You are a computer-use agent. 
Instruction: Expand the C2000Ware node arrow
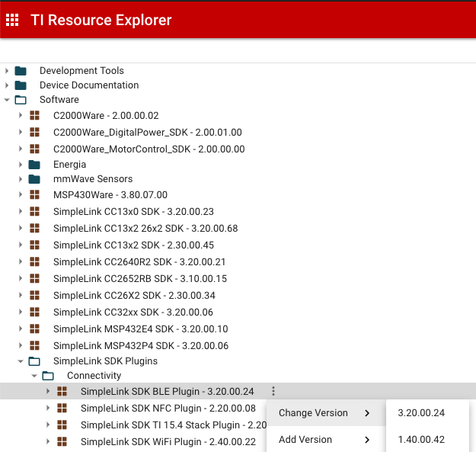pyautogui.click(x=21, y=115)
